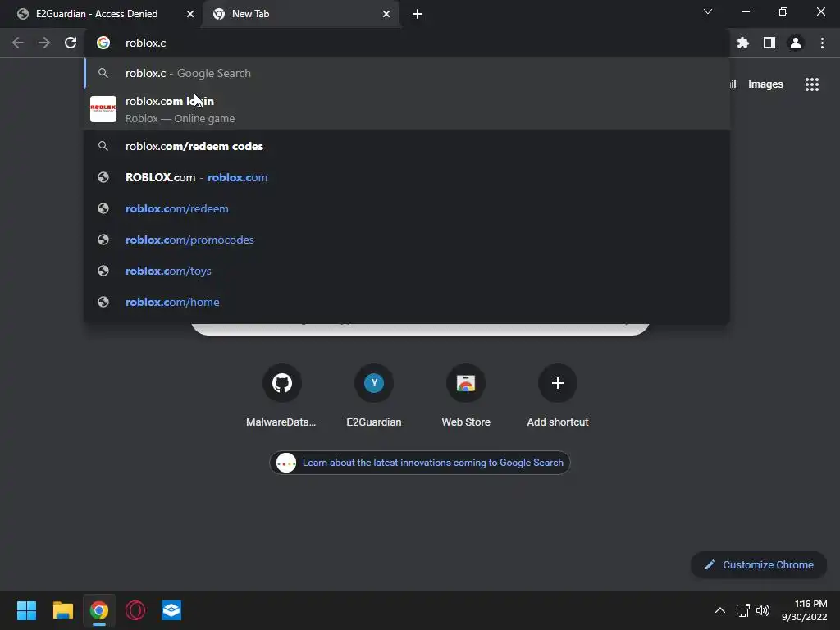Open a new tab with plus button

pyautogui.click(x=418, y=14)
